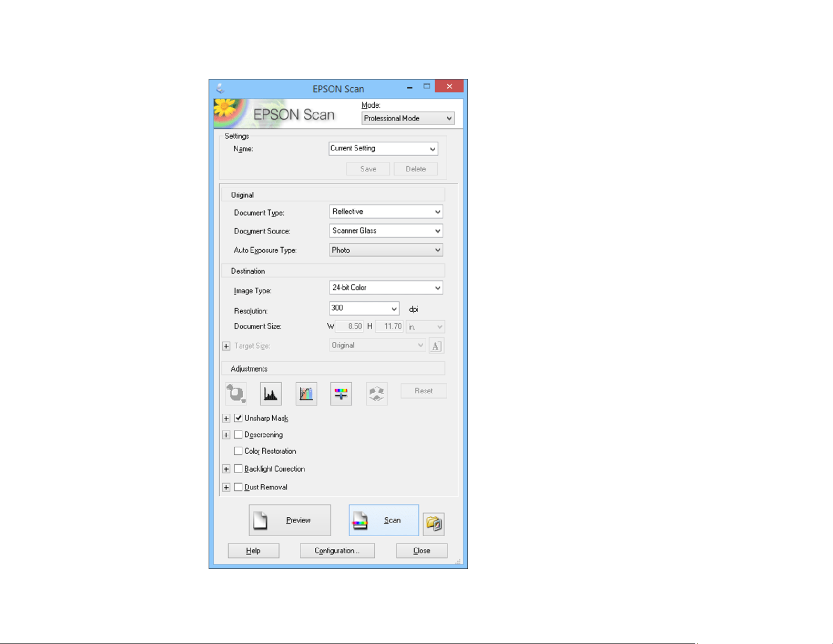Open the Mode dropdown showing Professional Mode
This screenshot has width=833, height=644.
tap(408, 118)
